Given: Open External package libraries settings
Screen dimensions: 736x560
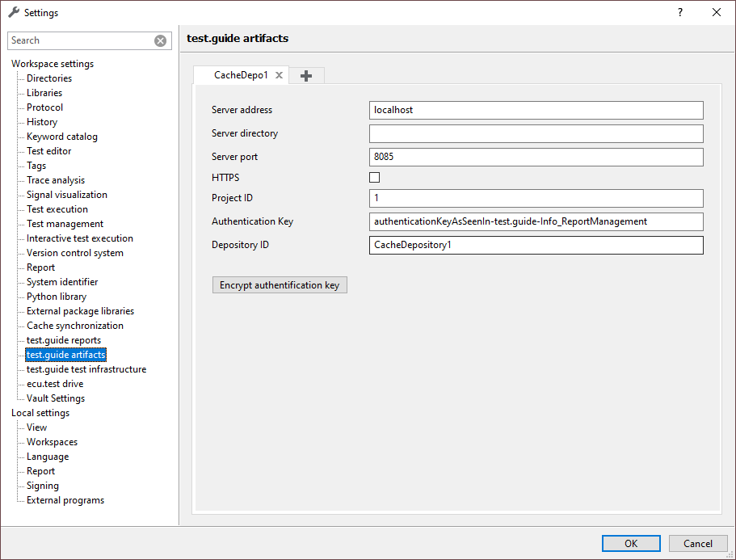Looking at the screenshot, I should [x=80, y=311].
